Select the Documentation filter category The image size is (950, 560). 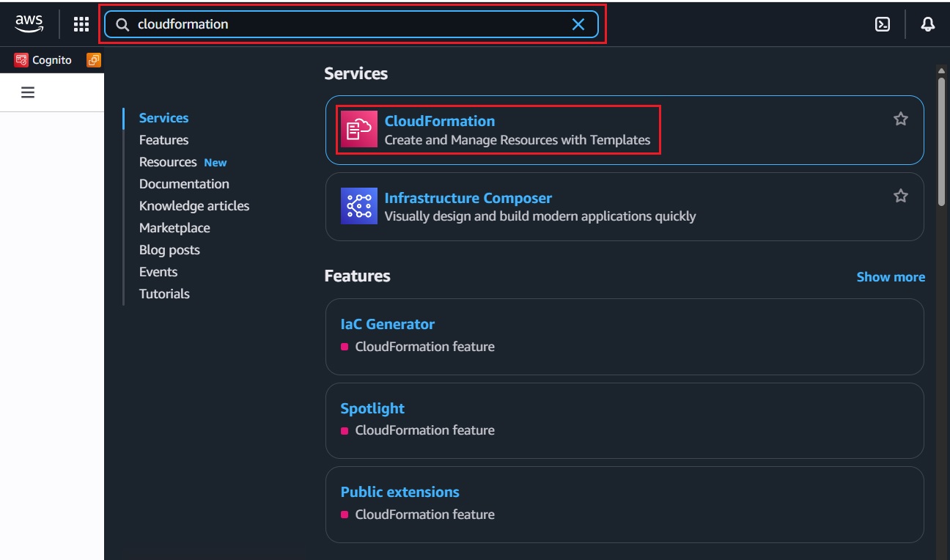pyautogui.click(x=184, y=184)
